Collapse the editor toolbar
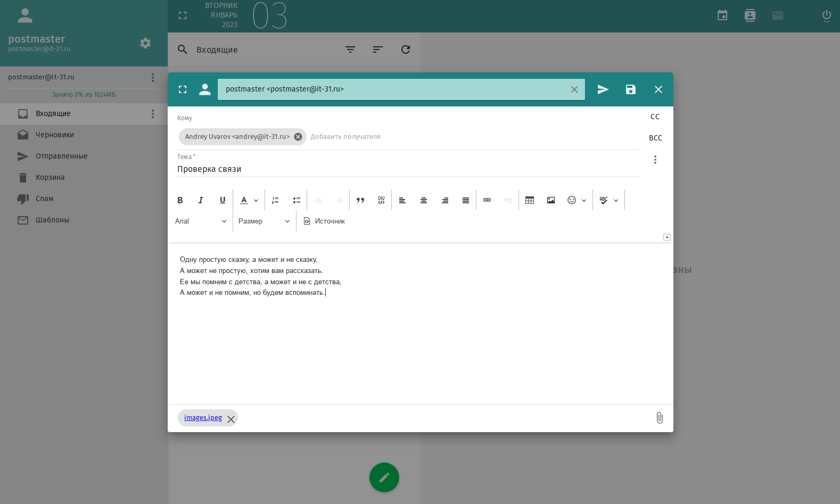This screenshot has height=504, width=840. (x=667, y=237)
